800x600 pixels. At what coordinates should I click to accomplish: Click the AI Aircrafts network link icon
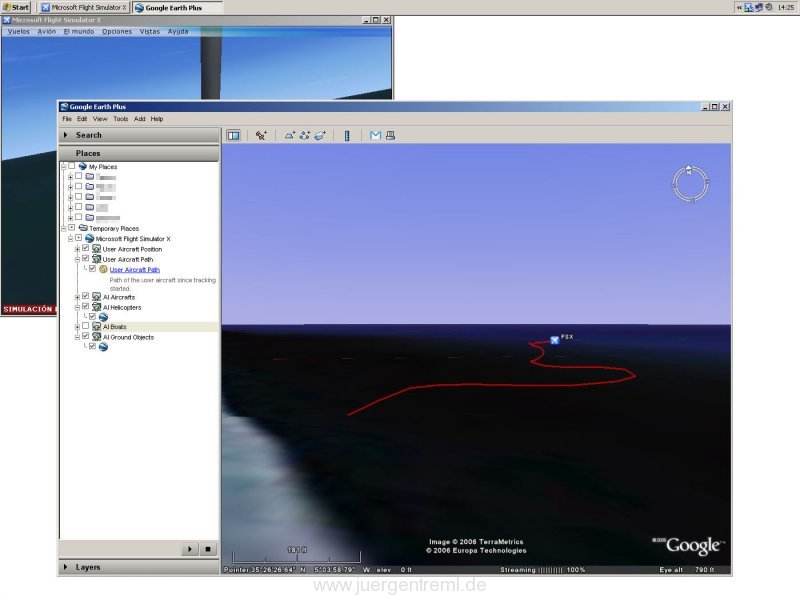click(x=96, y=296)
